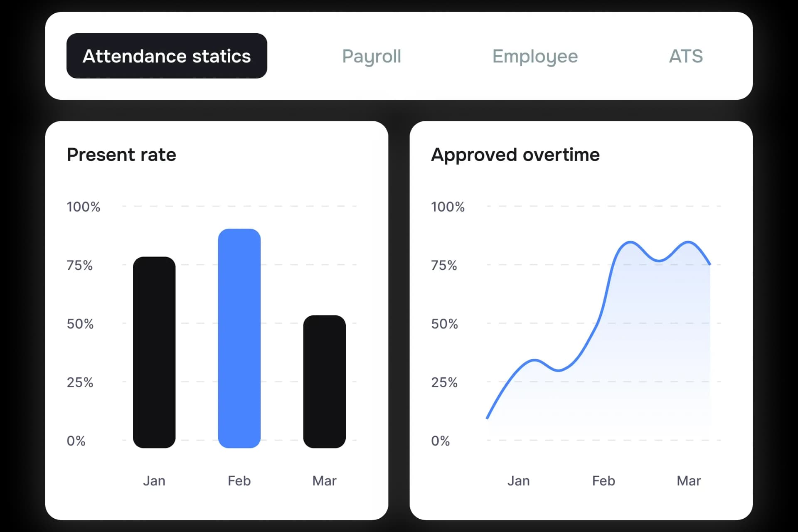Click the Mar label under Approved overtime
Screen dimensions: 798x532
(x=688, y=480)
